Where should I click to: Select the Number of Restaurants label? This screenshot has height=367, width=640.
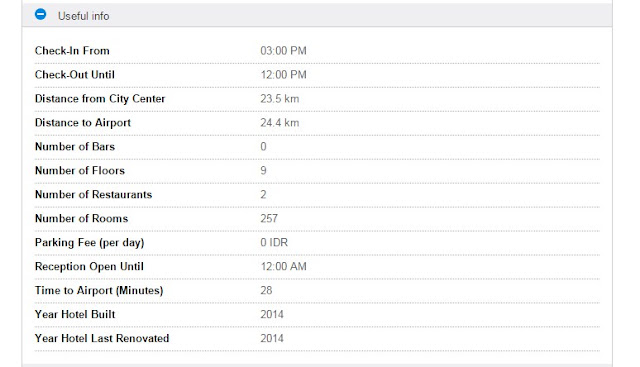(x=93, y=195)
